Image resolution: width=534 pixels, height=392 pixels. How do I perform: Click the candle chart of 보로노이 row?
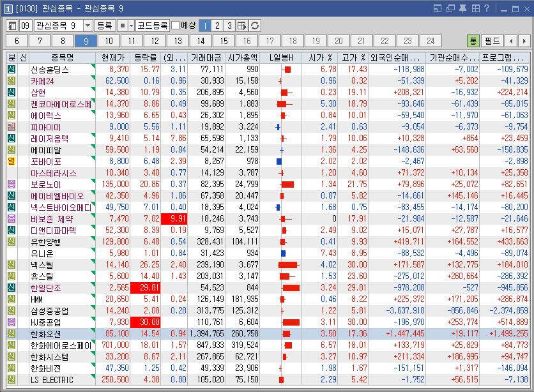click(287, 185)
